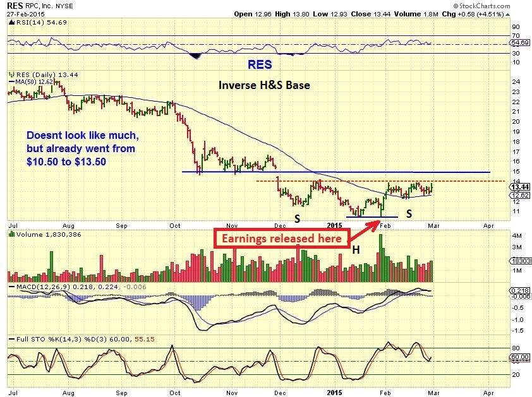Click the blue RES title above the price panel
Image resolution: width=532 pixels, height=397 pixels.
[260, 64]
